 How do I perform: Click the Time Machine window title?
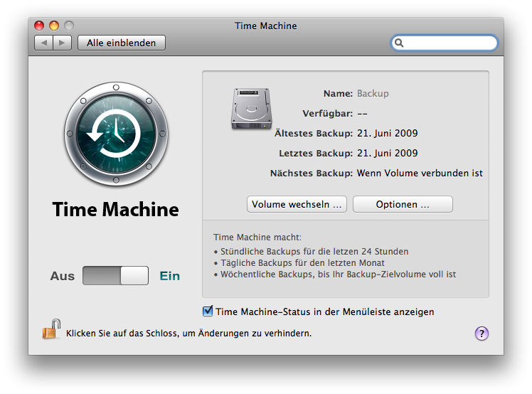266,26
